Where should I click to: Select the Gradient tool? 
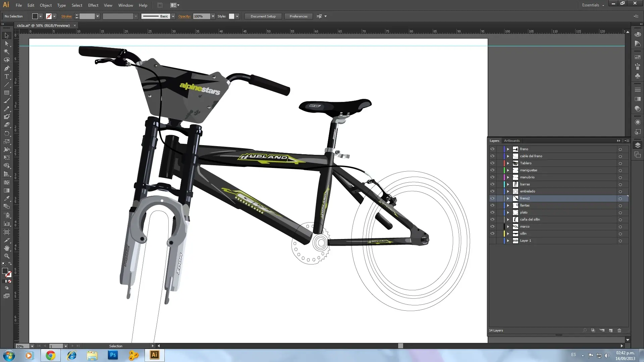[7, 190]
